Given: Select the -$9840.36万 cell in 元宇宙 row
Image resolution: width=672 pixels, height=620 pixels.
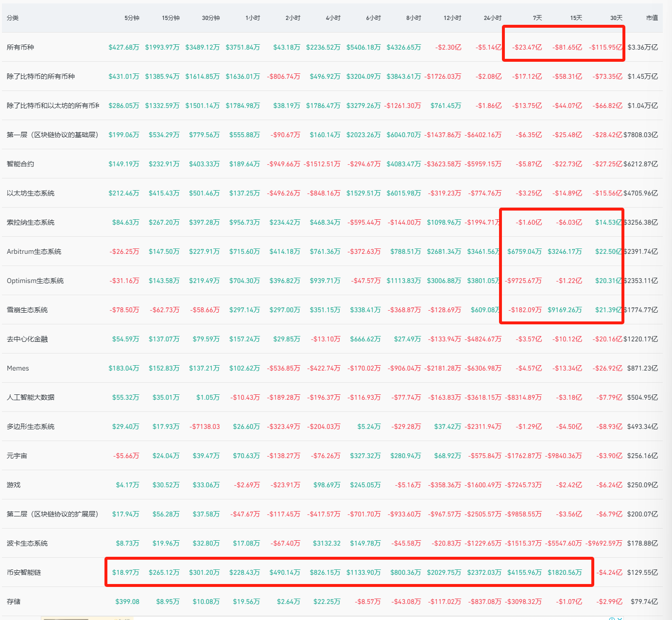Looking at the screenshot, I should [564, 456].
